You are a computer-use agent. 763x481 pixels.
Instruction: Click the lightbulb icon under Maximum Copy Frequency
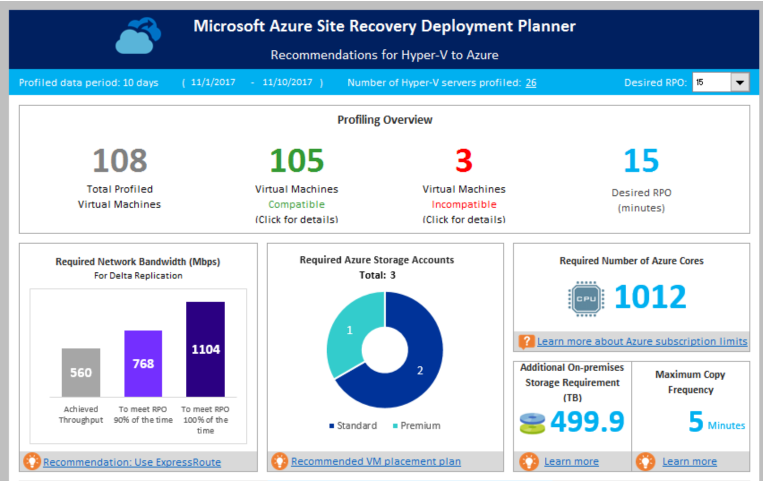pos(645,461)
